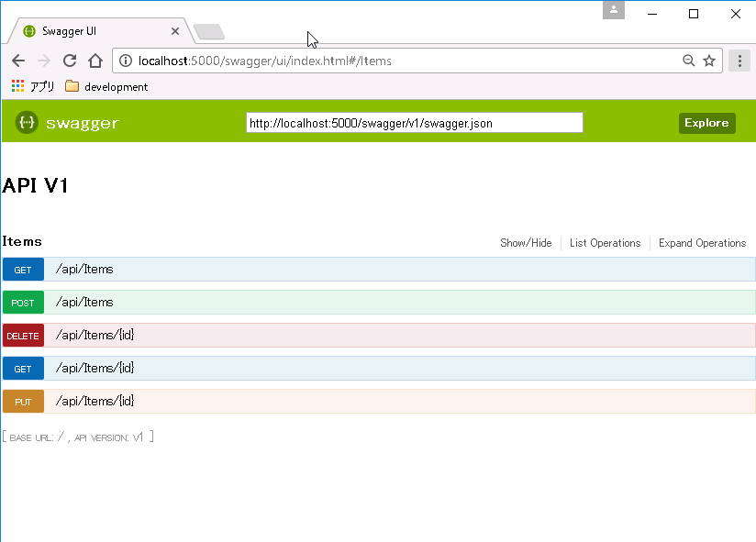Screen dimensions: 756x542
Task: Click the green POST method badge
Action: [23, 303]
